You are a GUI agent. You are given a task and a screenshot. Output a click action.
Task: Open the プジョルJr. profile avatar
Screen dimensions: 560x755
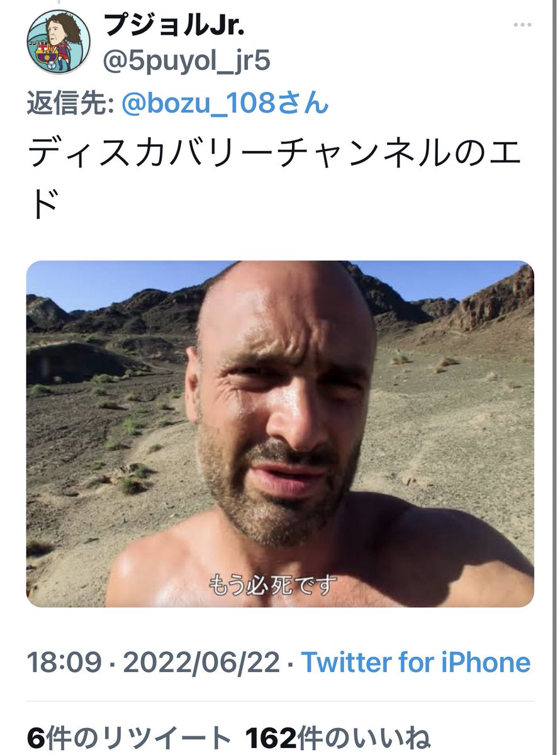tap(59, 42)
